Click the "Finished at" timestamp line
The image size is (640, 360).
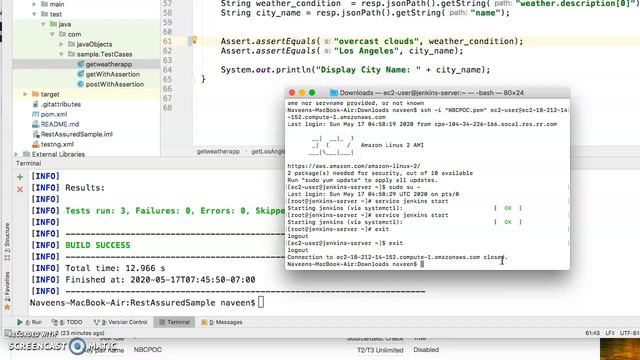160,280
